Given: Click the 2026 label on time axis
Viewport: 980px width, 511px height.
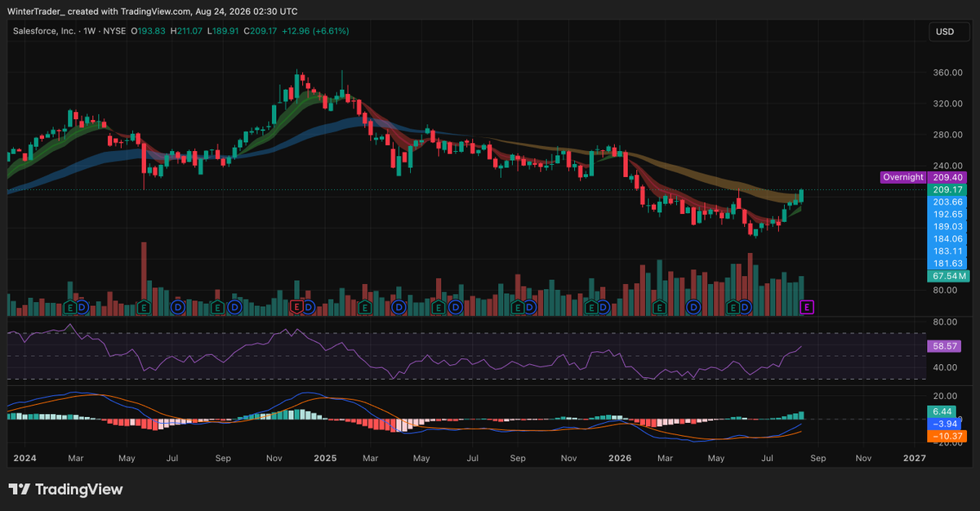Looking at the screenshot, I should [621, 458].
